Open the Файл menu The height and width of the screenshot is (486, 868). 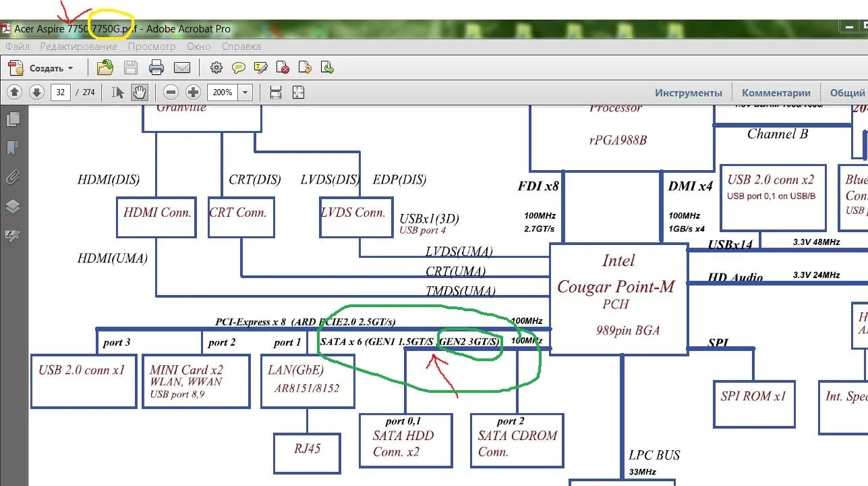click(x=18, y=47)
